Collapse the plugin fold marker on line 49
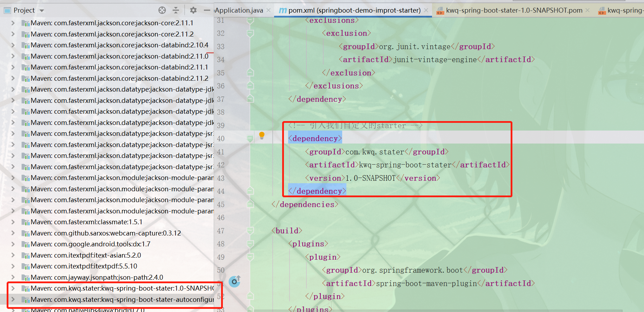 click(x=250, y=257)
